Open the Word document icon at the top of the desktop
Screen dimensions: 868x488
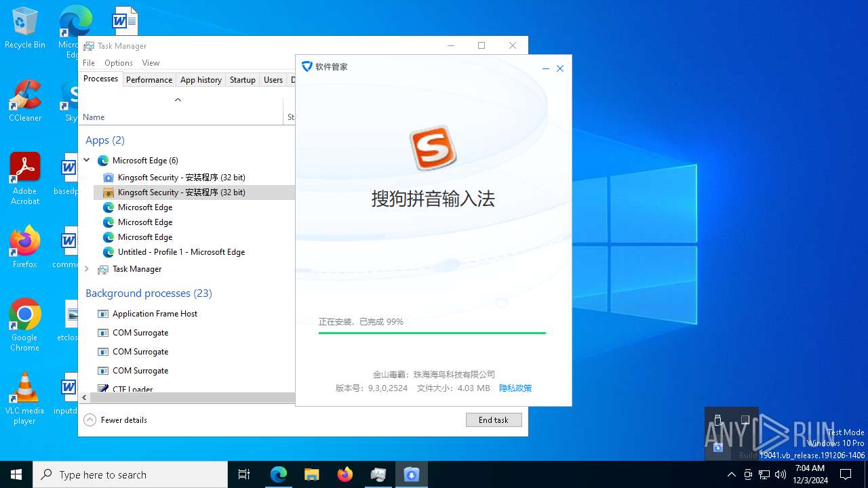[x=125, y=20]
